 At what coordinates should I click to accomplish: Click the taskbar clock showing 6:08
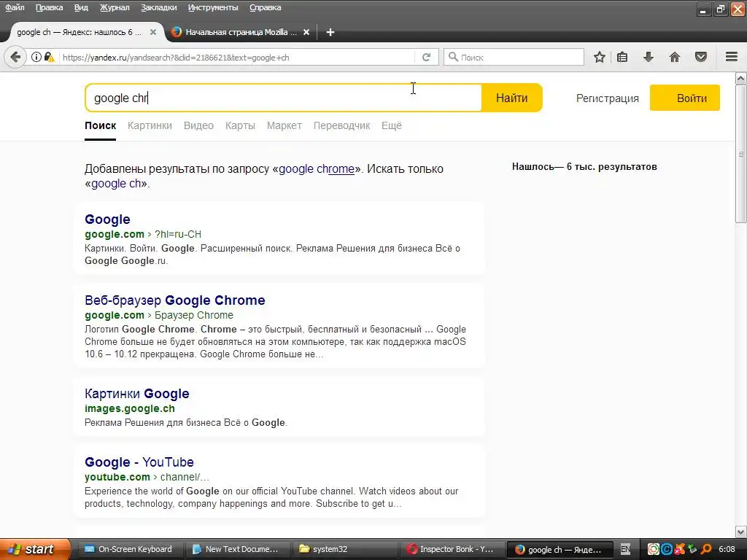(727, 549)
